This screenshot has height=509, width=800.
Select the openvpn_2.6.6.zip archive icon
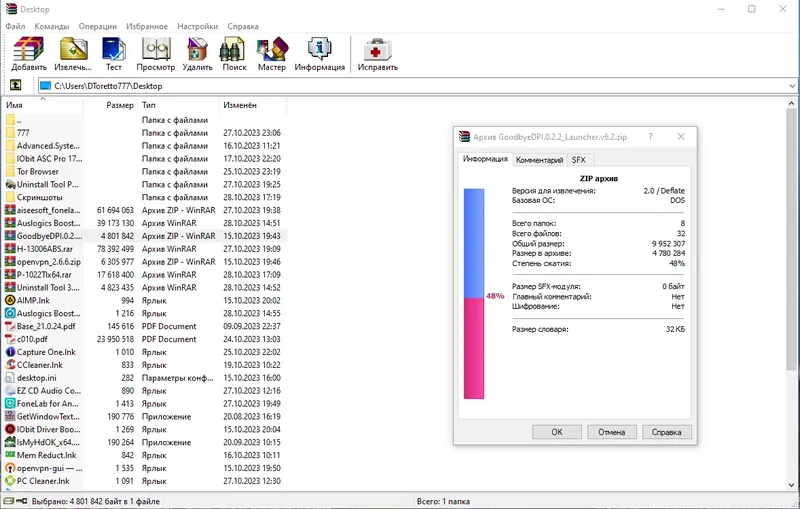pyautogui.click(x=10, y=262)
